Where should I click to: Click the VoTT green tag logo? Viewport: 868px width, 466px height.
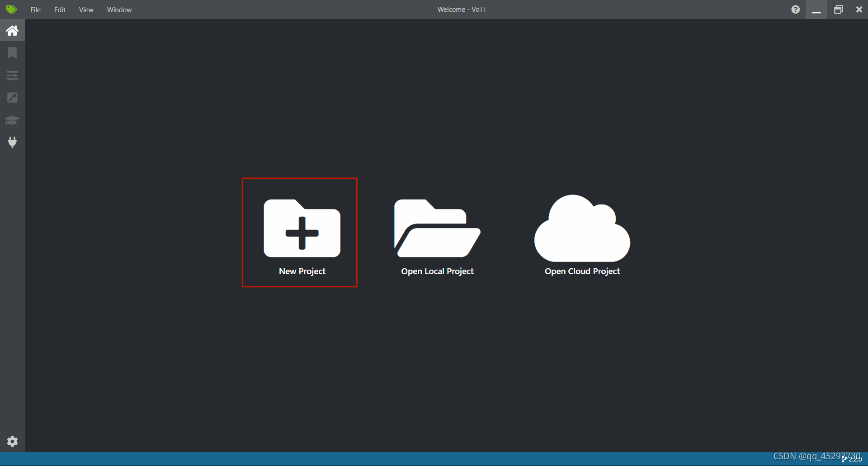[11, 9]
